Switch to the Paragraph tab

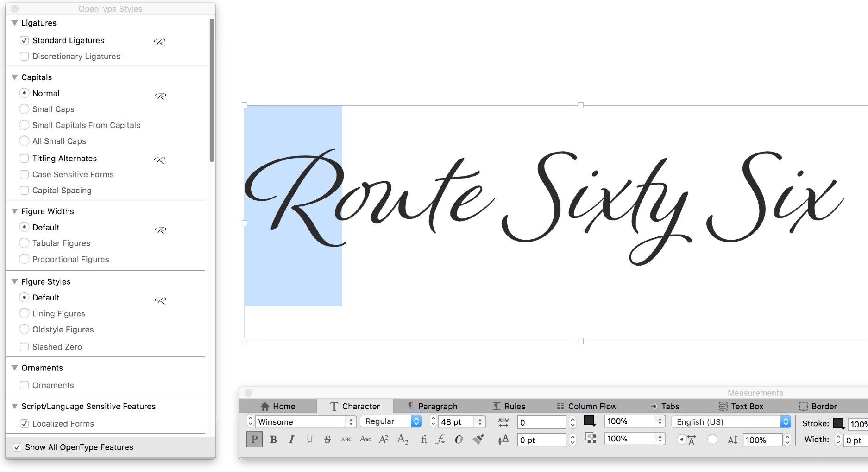click(432, 407)
